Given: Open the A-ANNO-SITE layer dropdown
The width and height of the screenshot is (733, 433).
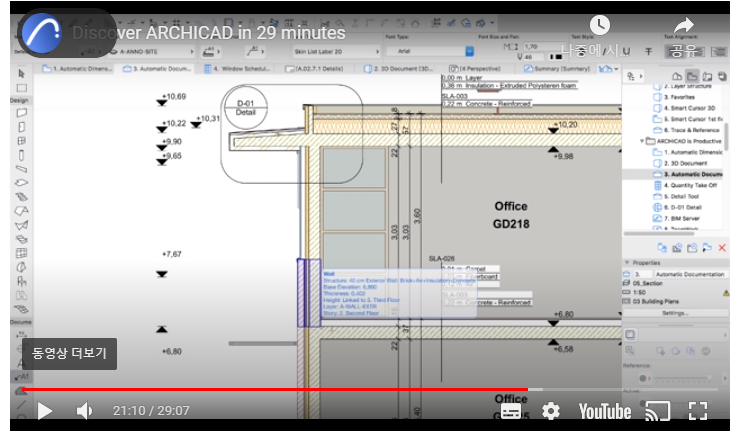Looking at the screenshot, I should click(151, 51).
